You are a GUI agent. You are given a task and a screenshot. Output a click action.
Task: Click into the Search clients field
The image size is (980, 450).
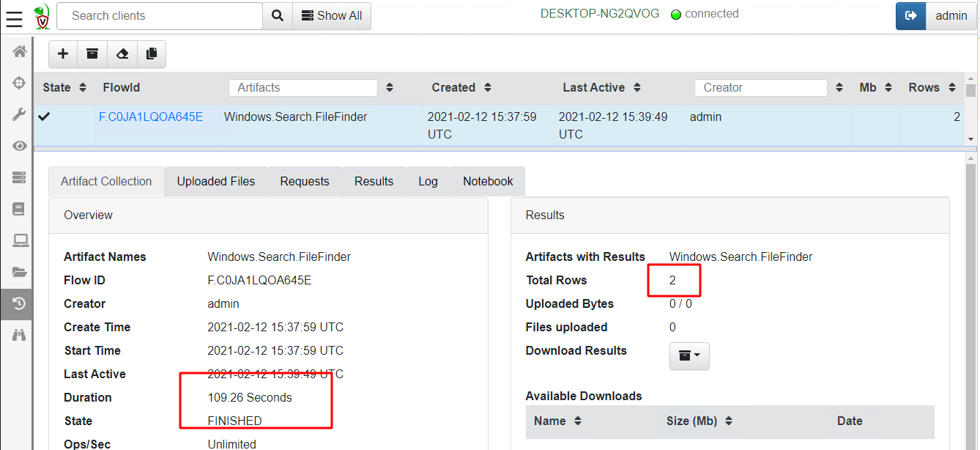tap(159, 16)
